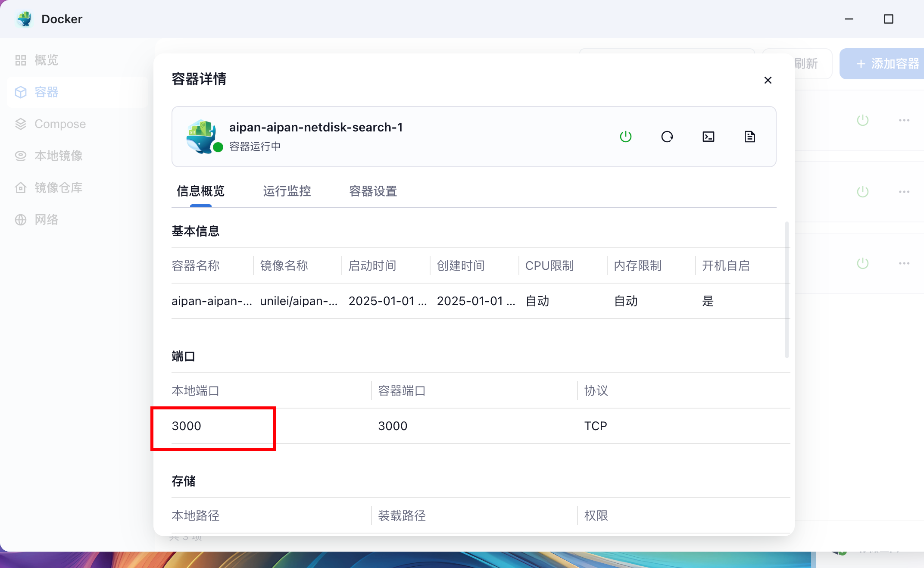Screen dimensions: 924x568
Task: Maximize the Docker window
Action: pos(889,19)
